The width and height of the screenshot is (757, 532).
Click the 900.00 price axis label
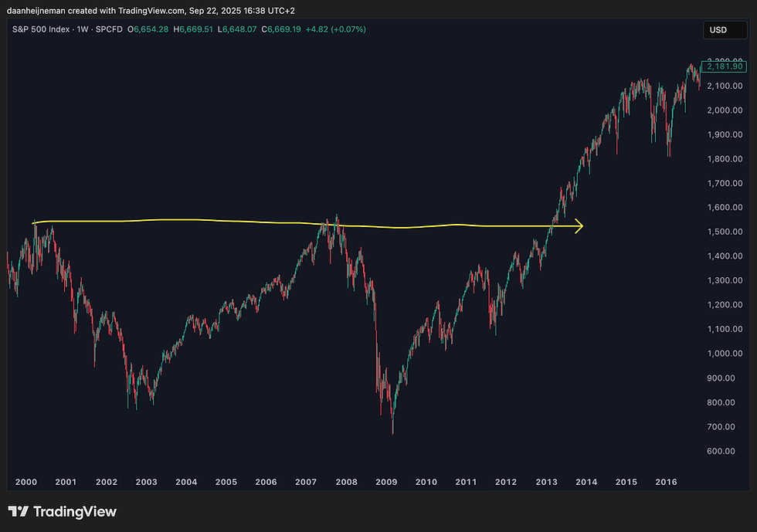pos(721,378)
